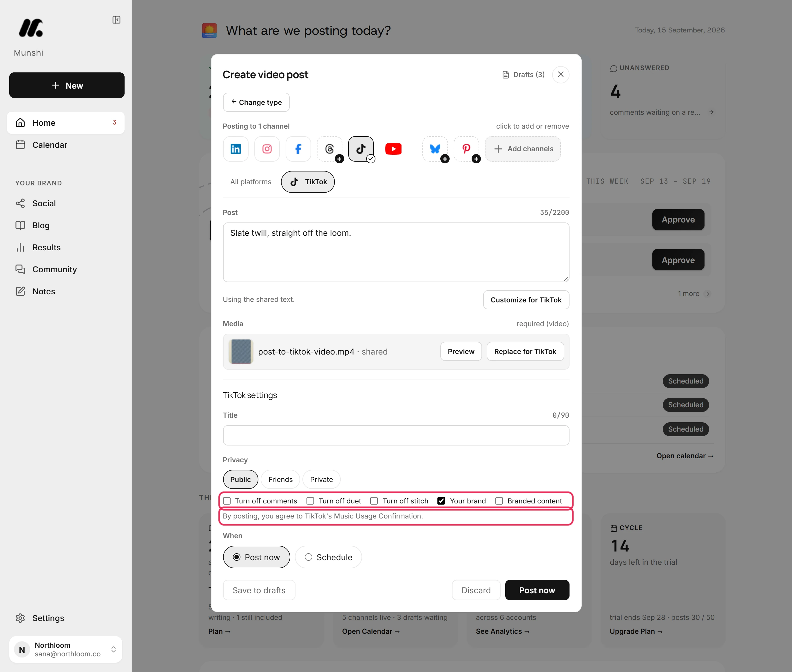This screenshot has width=792, height=672.
Task: Go to Social section
Action: pos(66,203)
